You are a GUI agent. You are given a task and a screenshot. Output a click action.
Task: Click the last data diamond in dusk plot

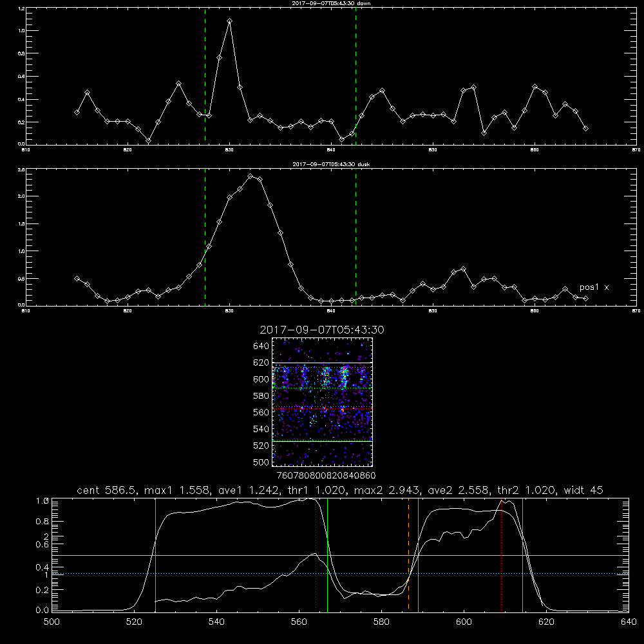[x=585, y=299]
